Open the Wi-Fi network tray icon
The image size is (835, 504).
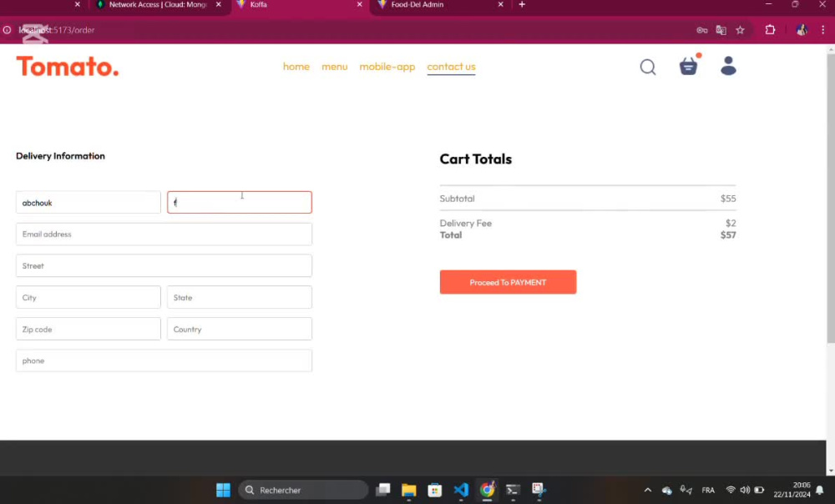pyautogui.click(x=731, y=490)
